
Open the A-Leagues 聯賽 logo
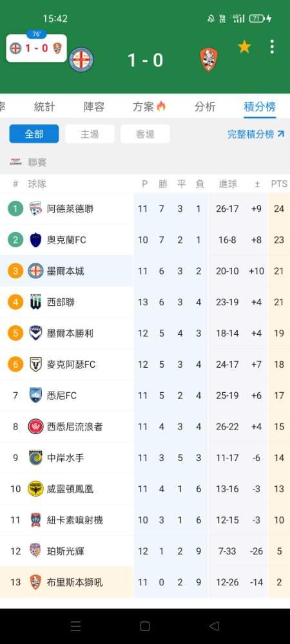coord(15,162)
